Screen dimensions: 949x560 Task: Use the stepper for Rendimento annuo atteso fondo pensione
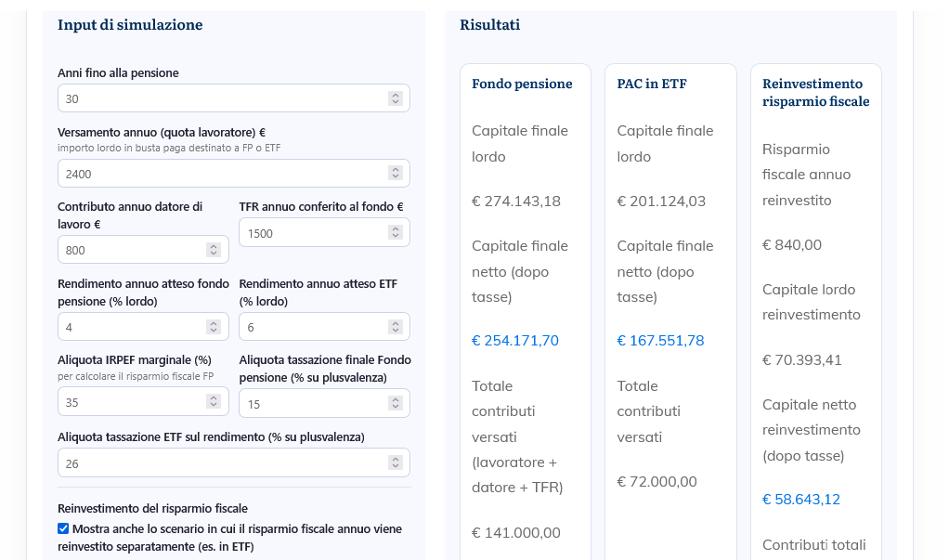pos(213,327)
